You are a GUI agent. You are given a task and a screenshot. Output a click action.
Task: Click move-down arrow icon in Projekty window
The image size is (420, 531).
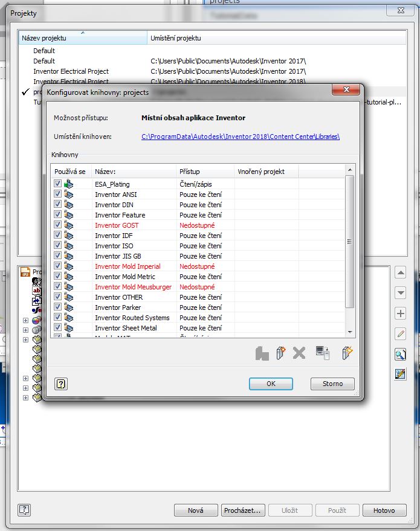click(400, 293)
